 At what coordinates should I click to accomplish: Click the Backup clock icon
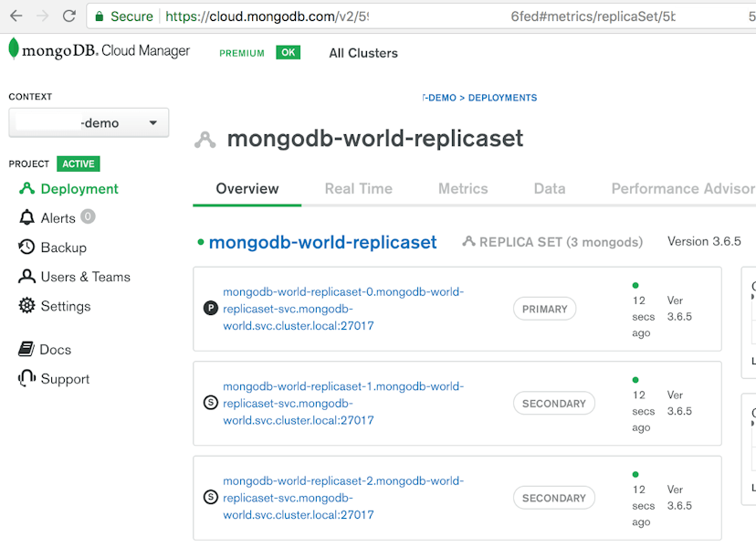26,247
